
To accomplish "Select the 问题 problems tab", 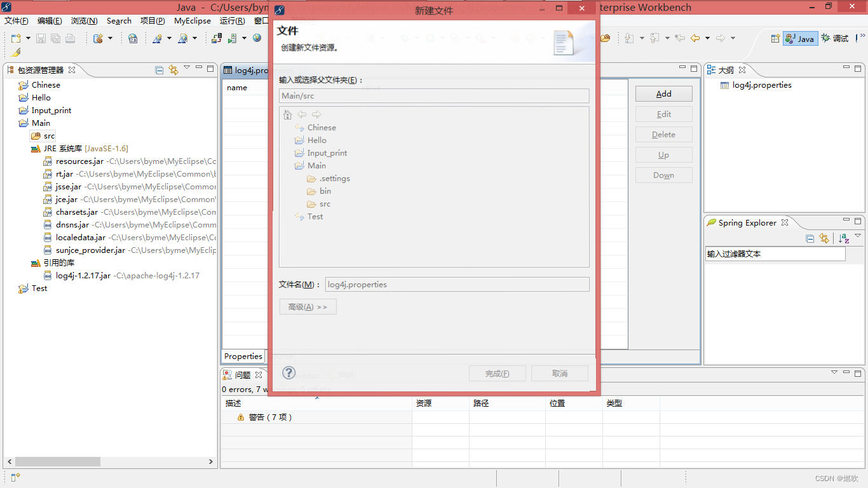I will coord(242,375).
